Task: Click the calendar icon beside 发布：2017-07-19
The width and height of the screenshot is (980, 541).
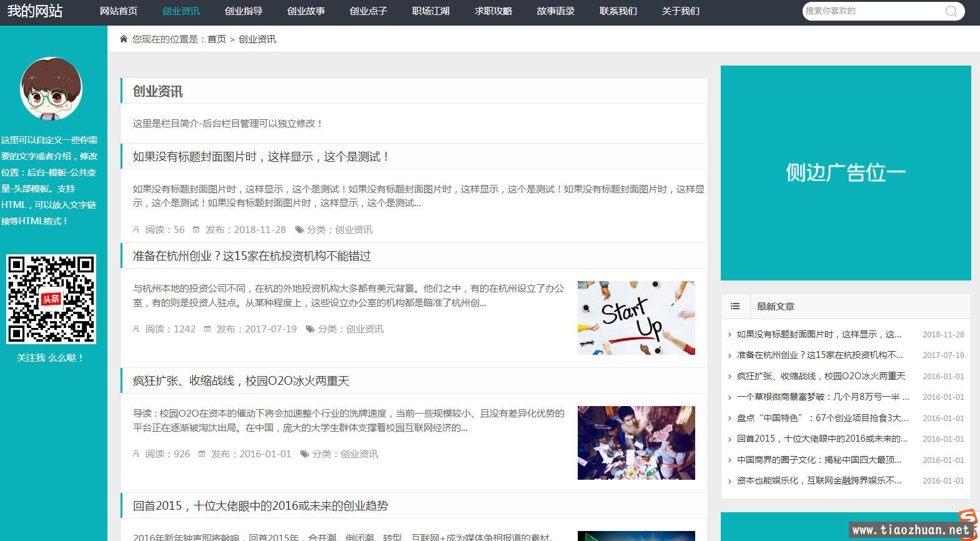Action: [207, 329]
